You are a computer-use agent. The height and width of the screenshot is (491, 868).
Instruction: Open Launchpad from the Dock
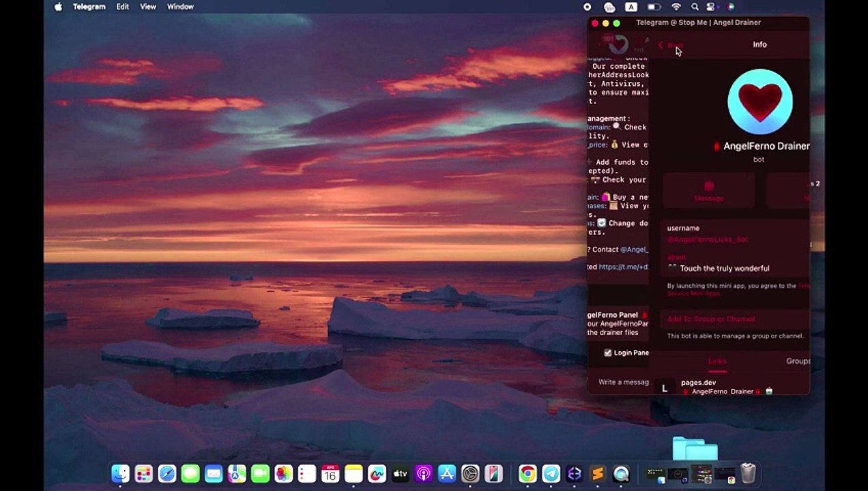[144, 473]
